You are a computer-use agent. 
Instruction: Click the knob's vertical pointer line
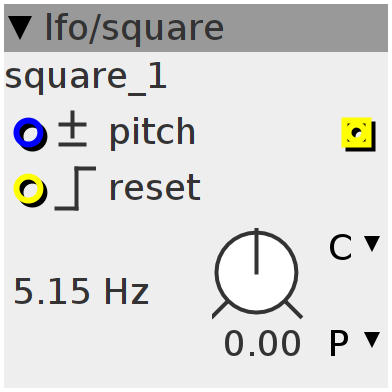pos(256,251)
